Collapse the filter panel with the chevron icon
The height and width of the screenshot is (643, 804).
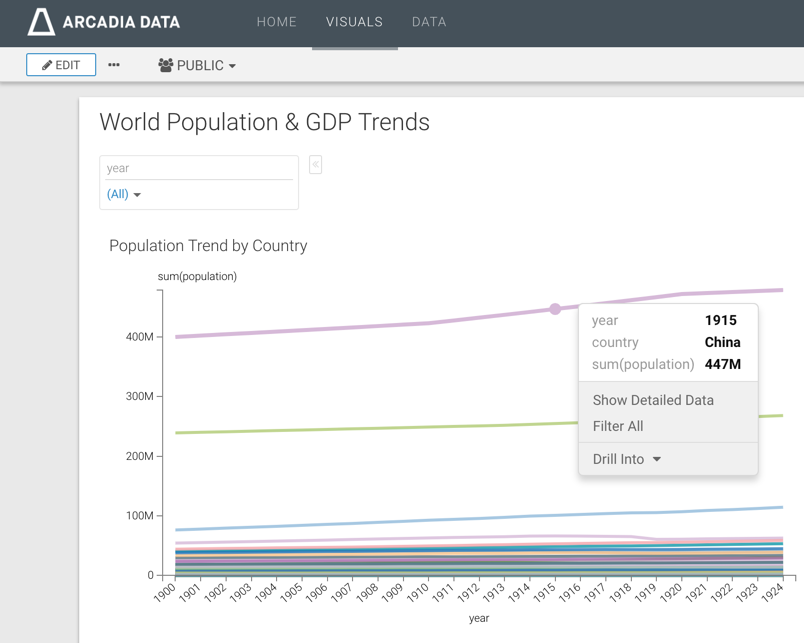point(315,164)
